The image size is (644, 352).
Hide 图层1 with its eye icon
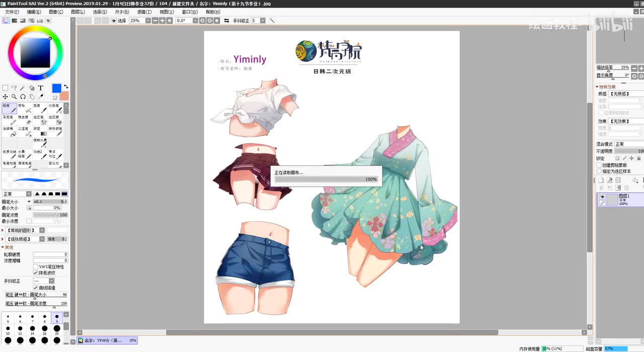tap(602, 197)
